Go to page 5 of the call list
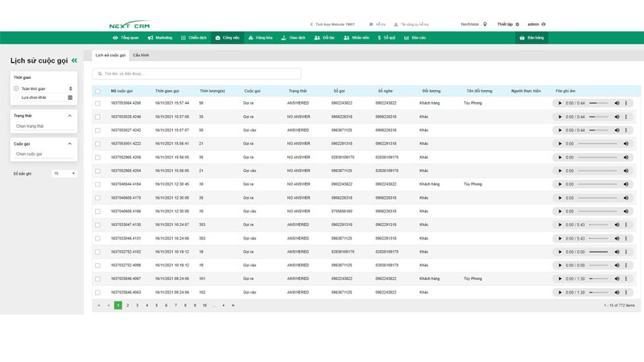The height and width of the screenshot is (362, 644). (157, 306)
